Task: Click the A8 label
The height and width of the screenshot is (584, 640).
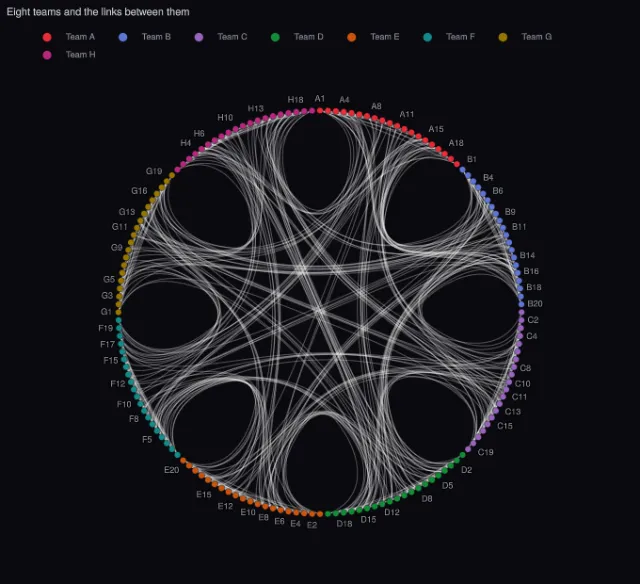Action: tap(376, 106)
